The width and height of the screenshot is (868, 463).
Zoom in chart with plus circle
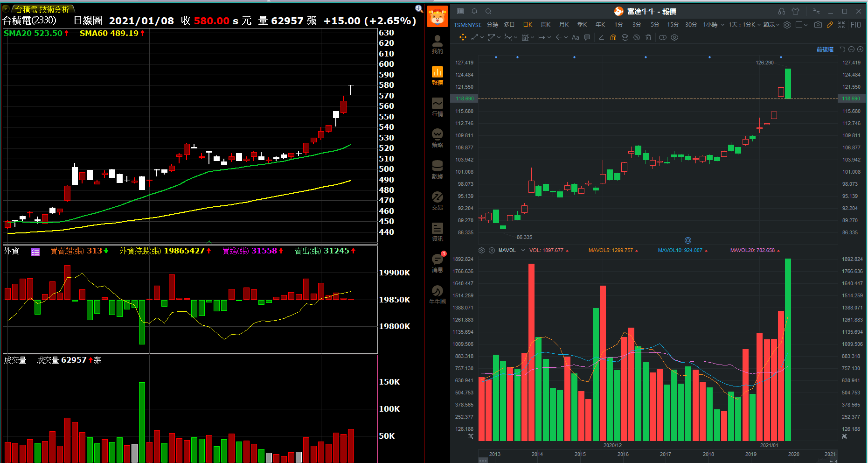pyautogui.click(x=860, y=49)
